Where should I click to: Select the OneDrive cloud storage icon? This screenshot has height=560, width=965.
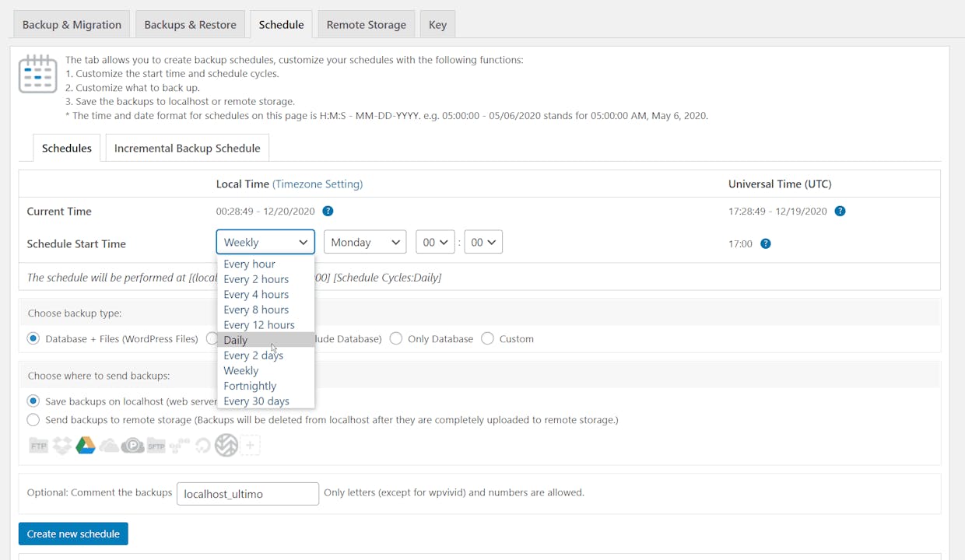[x=109, y=446]
